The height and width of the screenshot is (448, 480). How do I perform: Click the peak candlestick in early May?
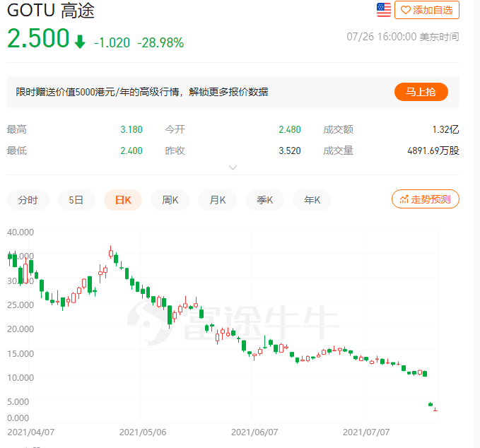pyautogui.click(x=111, y=252)
